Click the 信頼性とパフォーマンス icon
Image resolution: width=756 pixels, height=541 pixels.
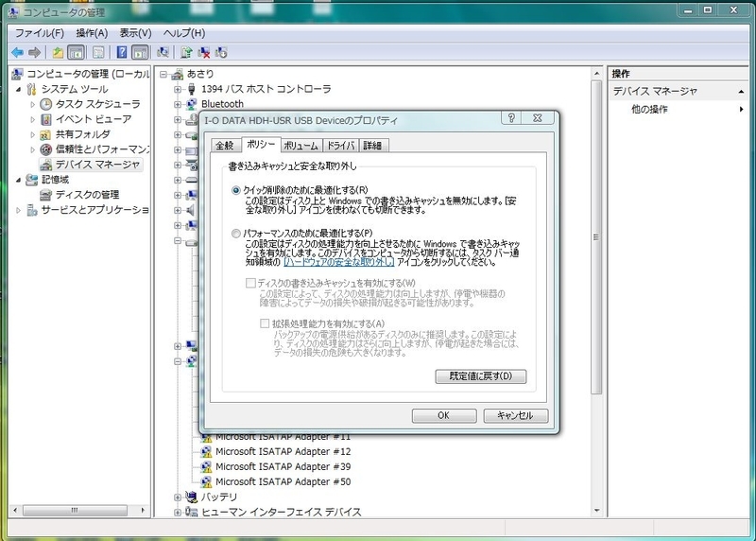45,149
